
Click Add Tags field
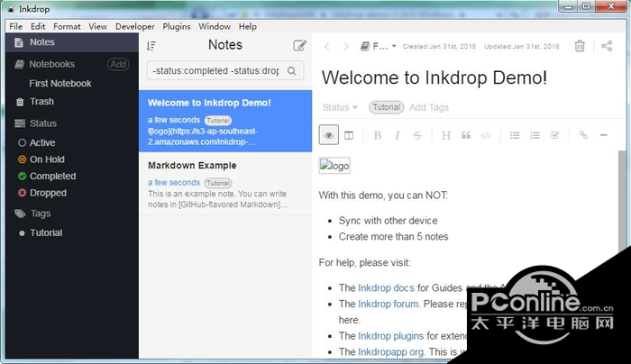pyautogui.click(x=429, y=108)
